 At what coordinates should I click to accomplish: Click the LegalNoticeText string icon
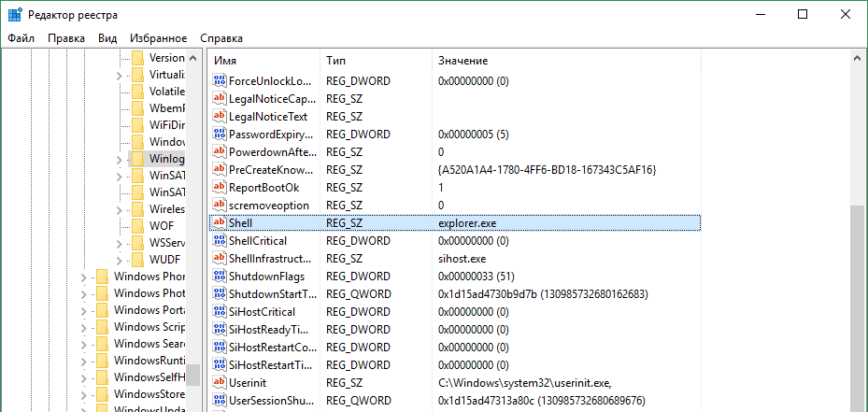point(220,117)
